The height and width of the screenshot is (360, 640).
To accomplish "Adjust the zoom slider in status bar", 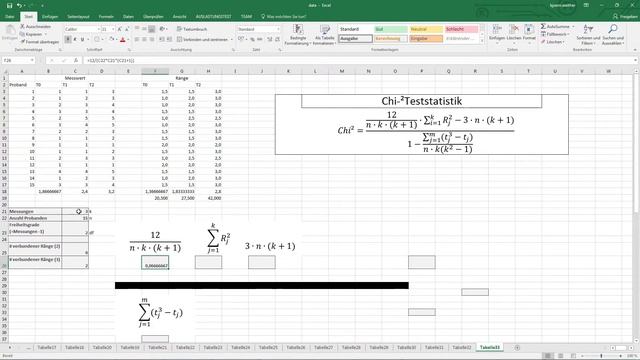I will point(601,356).
